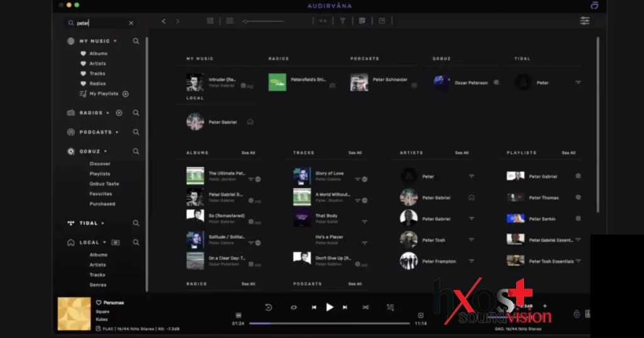Open the sort order control

(323, 21)
